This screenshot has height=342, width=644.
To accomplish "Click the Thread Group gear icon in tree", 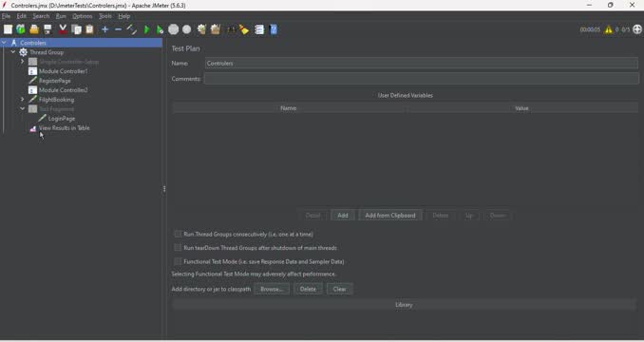I will point(24,52).
